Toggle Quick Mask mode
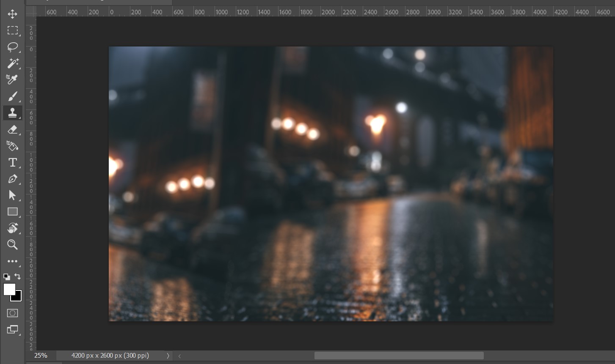 [12, 313]
